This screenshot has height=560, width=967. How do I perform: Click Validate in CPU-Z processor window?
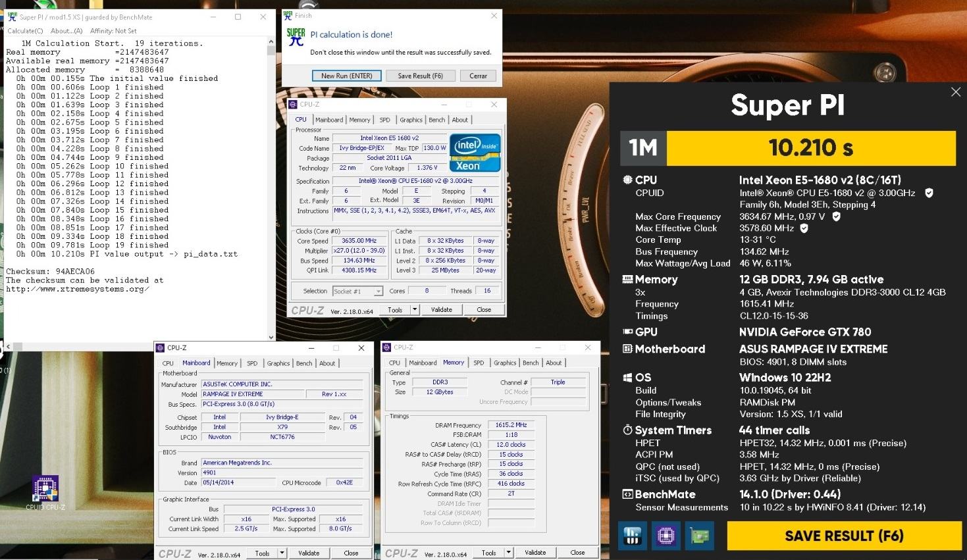tap(441, 309)
